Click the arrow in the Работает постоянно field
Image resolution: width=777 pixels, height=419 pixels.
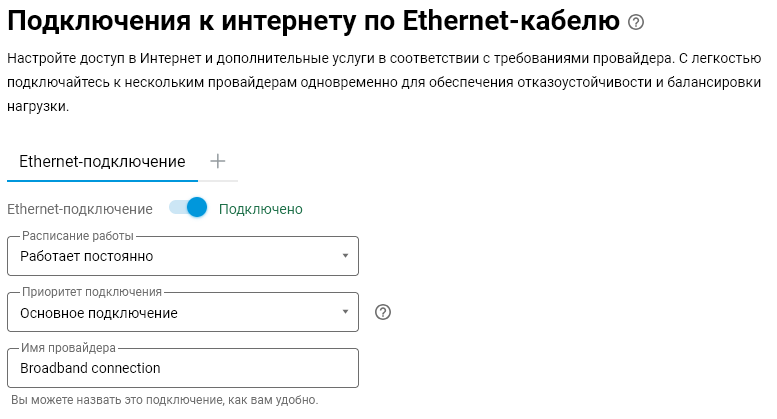pyautogui.click(x=344, y=256)
